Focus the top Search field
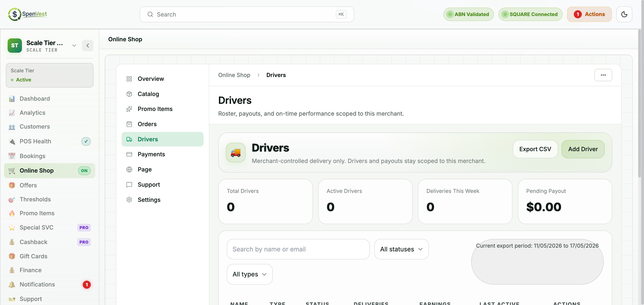 tap(246, 15)
